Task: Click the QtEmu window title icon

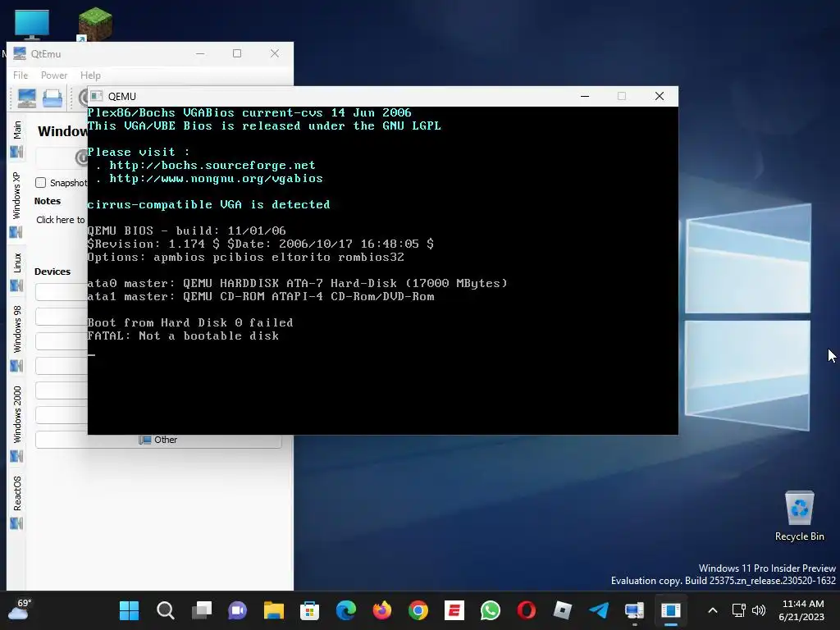Action: coord(20,53)
